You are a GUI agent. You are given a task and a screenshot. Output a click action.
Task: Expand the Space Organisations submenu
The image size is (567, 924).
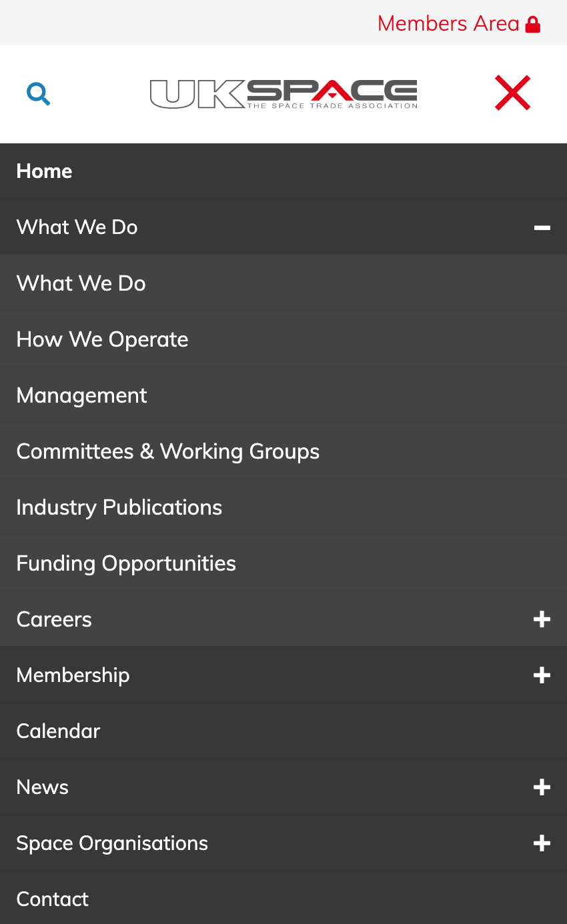pyautogui.click(x=542, y=843)
